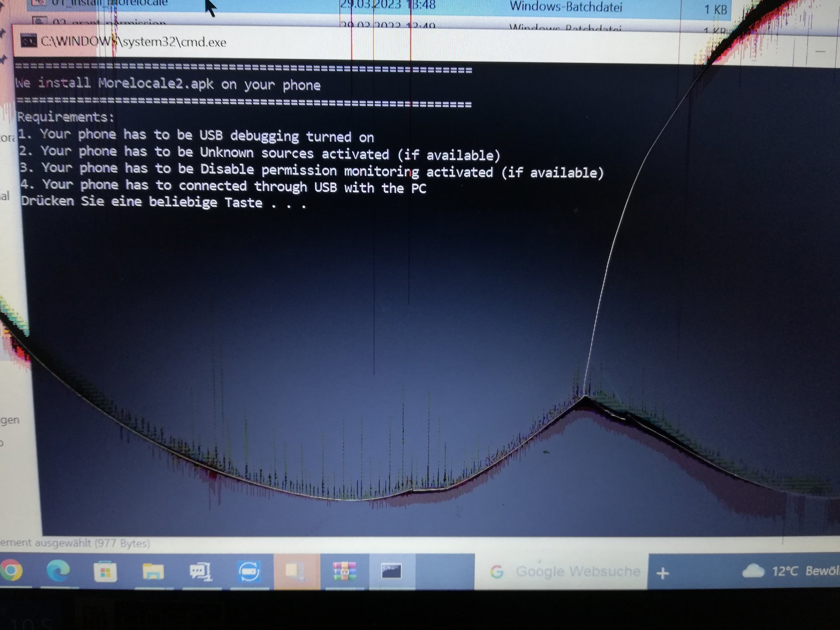Open the 12°C weather widget
840x630 pixels.
click(790, 571)
